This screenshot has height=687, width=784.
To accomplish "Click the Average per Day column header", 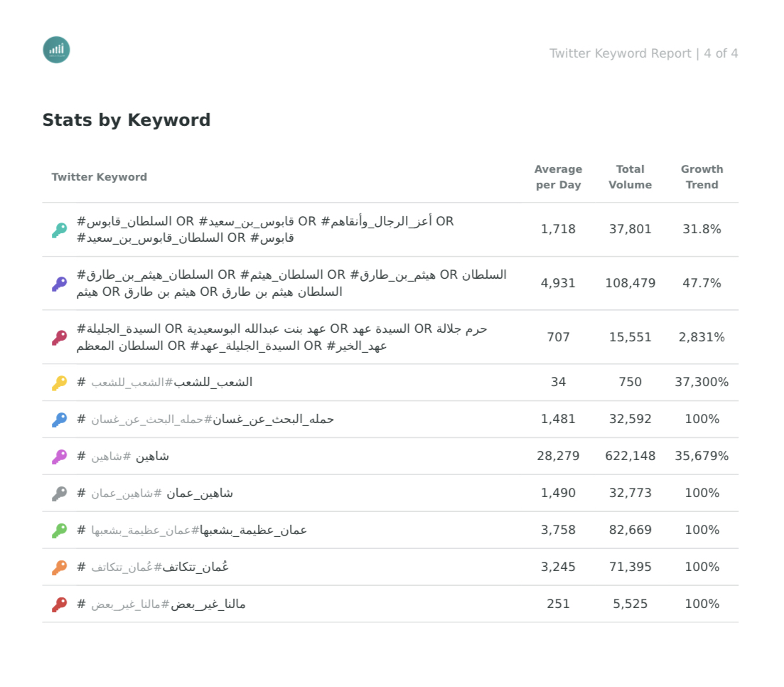I will (558, 177).
